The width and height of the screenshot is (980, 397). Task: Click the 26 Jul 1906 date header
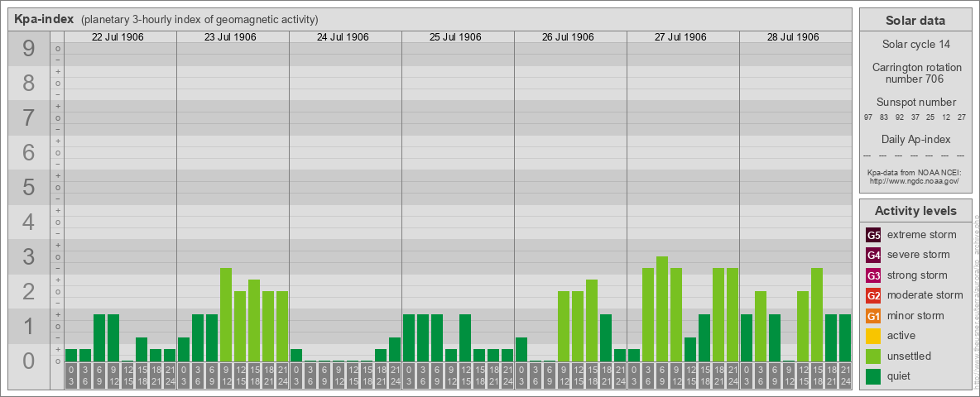[x=568, y=37]
